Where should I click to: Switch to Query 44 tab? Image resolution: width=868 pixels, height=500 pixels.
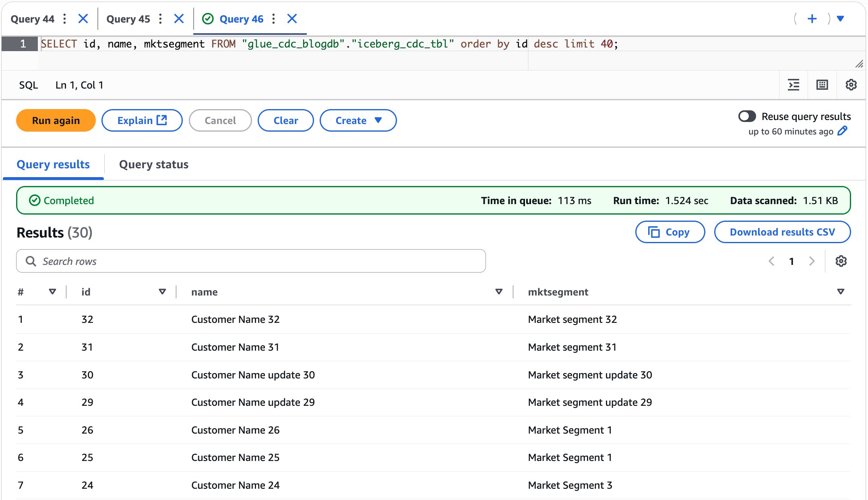(x=32, y=19)
